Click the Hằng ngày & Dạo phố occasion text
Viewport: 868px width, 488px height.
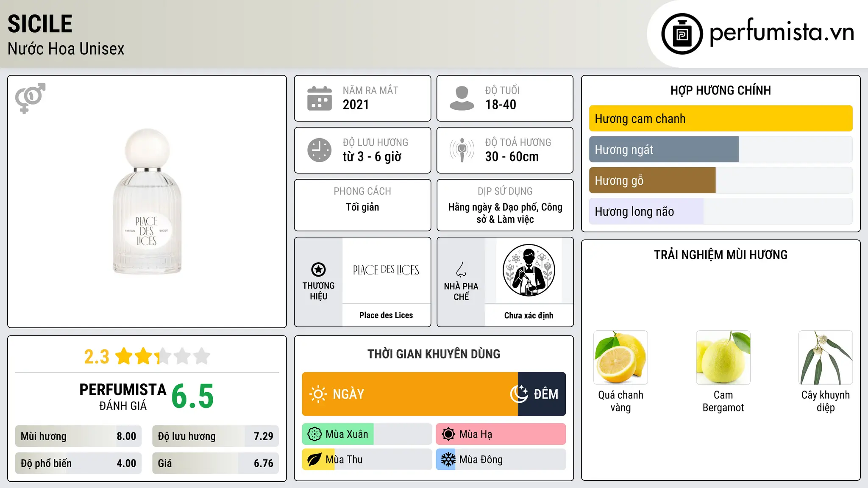pos(505,213)
